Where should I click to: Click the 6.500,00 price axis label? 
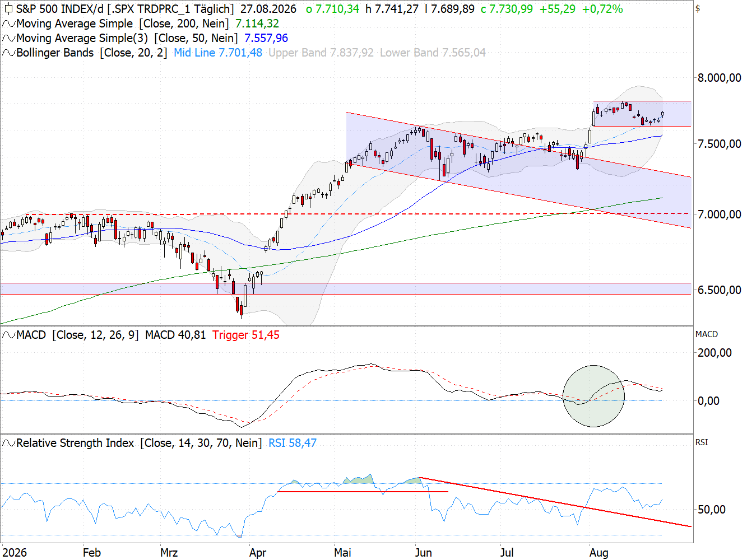point(720,290)
